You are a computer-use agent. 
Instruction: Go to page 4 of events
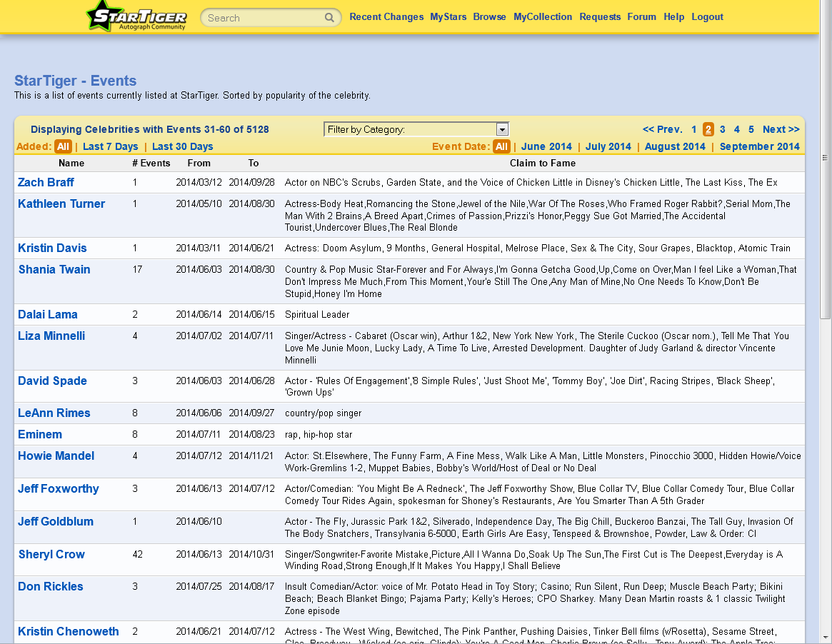tap(736, 129)
